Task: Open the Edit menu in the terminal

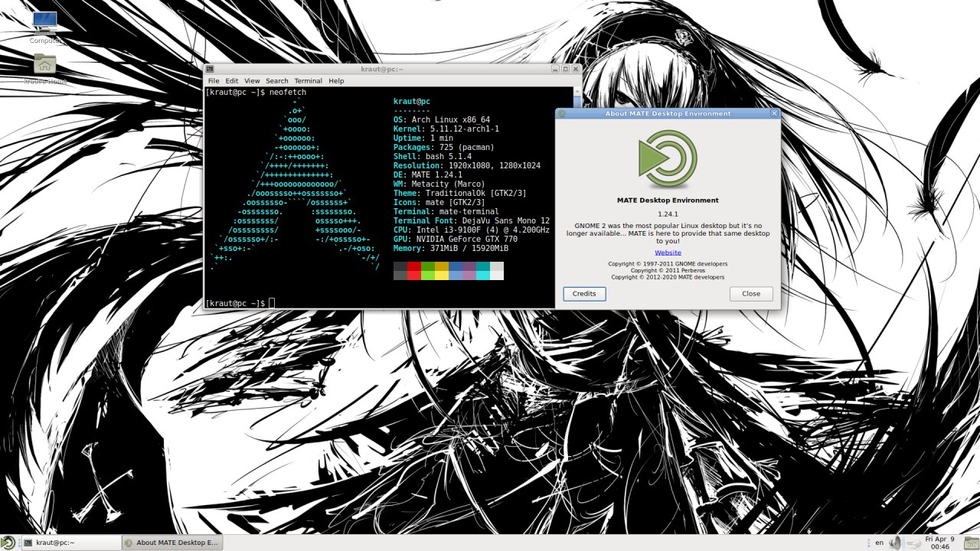Action: pos(232,80)
